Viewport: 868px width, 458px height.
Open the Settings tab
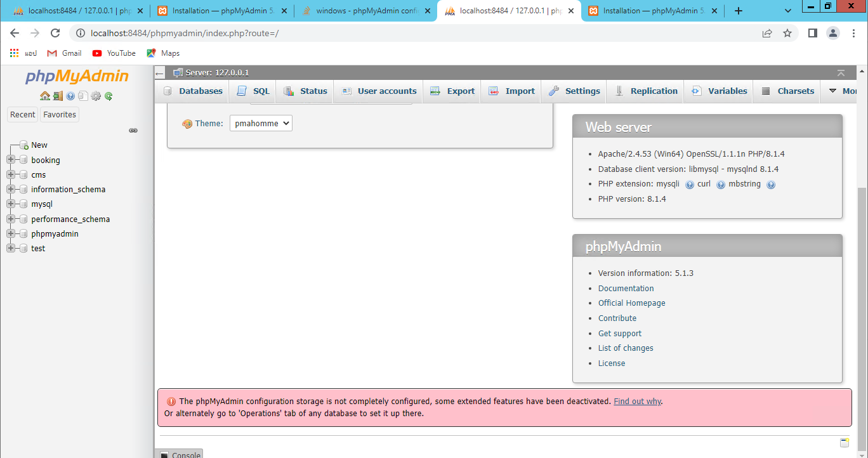coord(574,91)
